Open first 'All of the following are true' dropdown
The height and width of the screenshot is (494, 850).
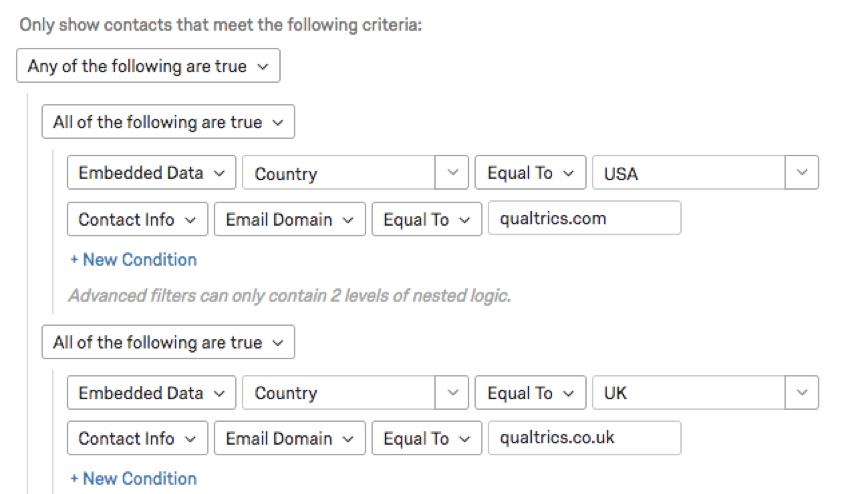168,123
